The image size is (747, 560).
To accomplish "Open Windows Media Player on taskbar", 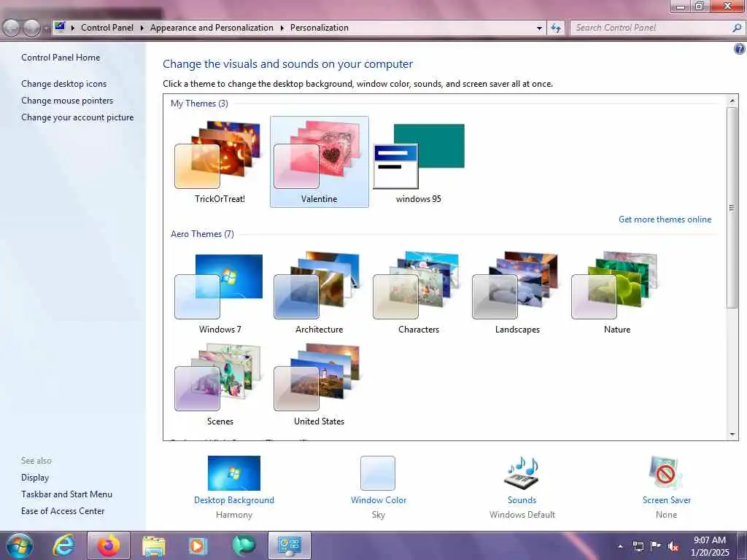I will point(197,545).
